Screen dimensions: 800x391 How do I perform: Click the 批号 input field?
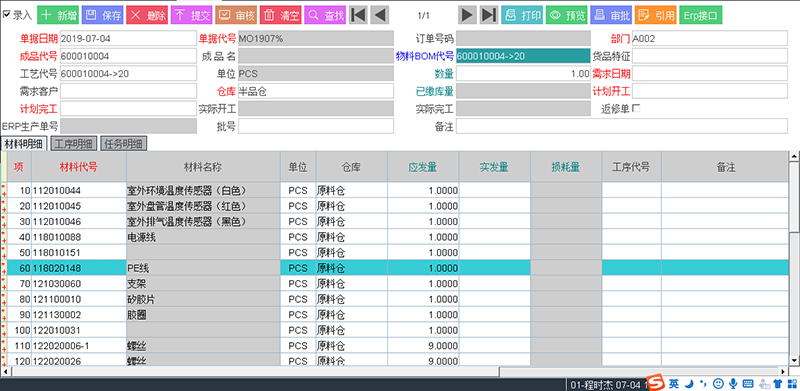pos(316,126)
